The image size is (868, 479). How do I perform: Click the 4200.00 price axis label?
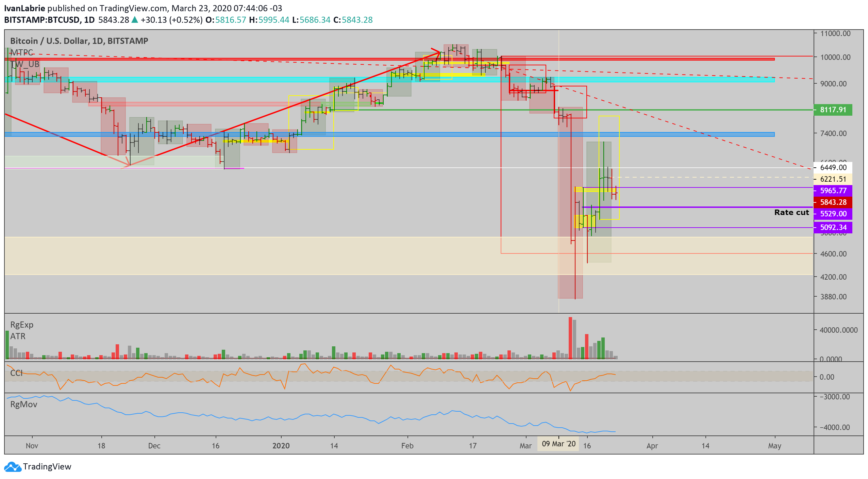click(833, 277)
